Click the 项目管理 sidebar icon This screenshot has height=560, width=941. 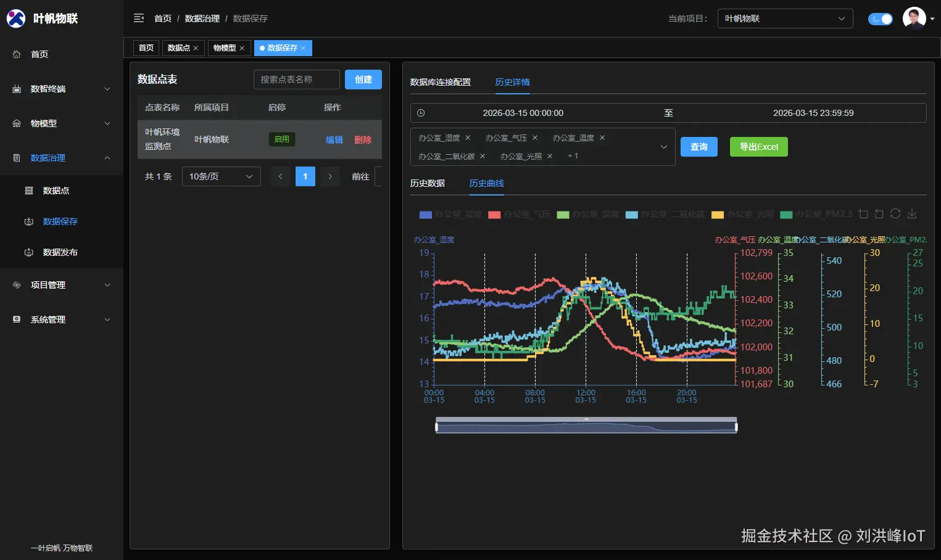click(17, 285)
